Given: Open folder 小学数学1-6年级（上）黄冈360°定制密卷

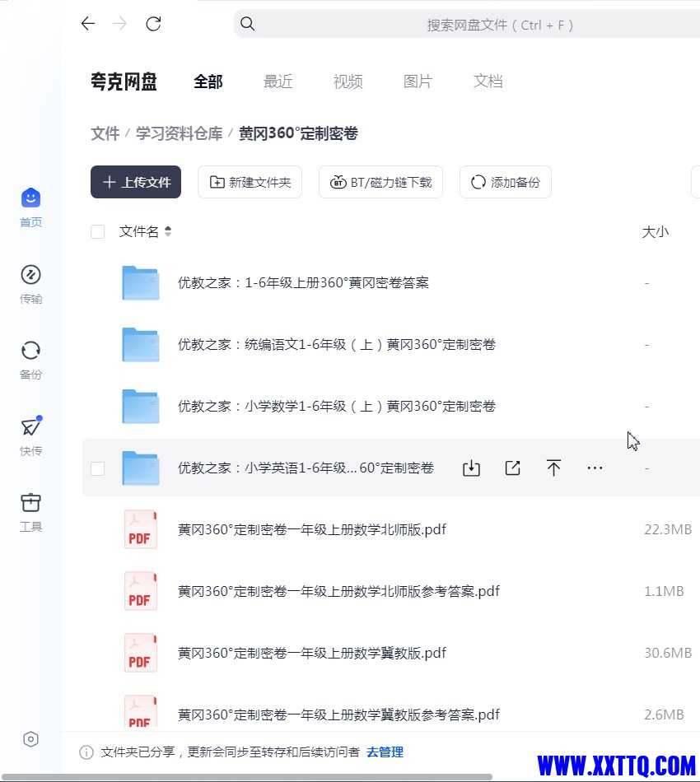Looking at the screenshot, I should click(x=337, y=407).
